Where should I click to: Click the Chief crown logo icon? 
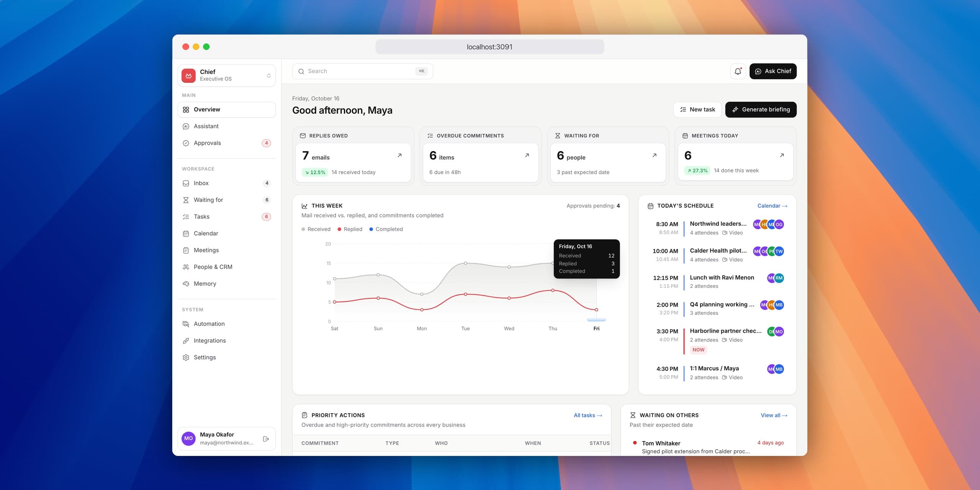pyautogui.click(x=188, y=75)
